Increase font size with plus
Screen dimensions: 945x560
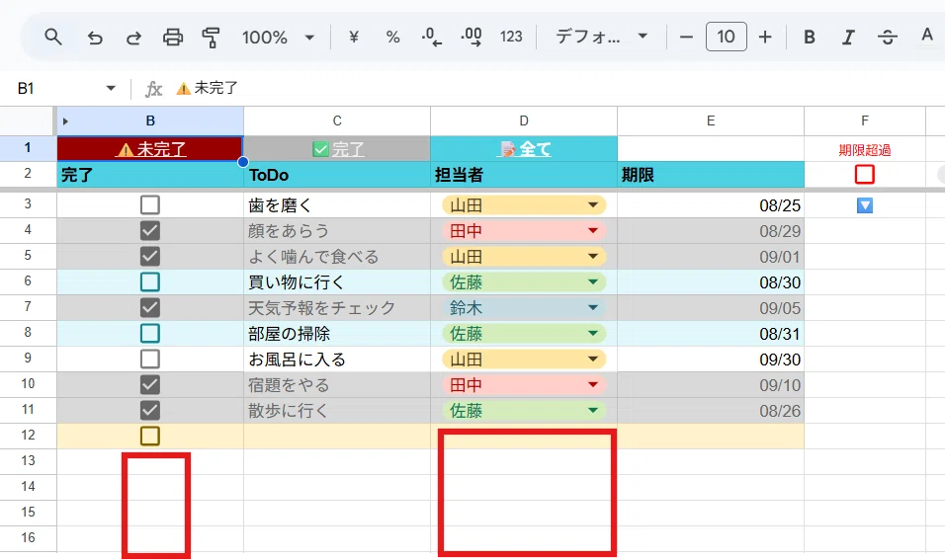pos(765,38)
